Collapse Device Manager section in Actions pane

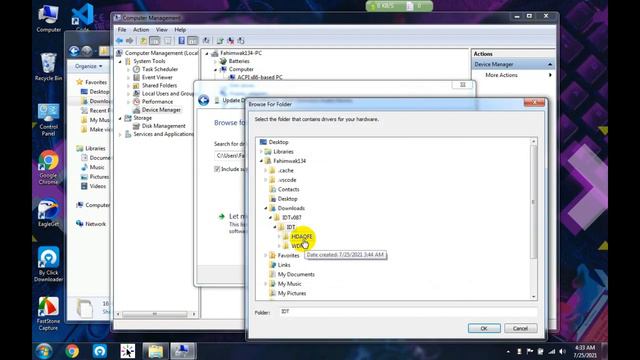[550, 64]
